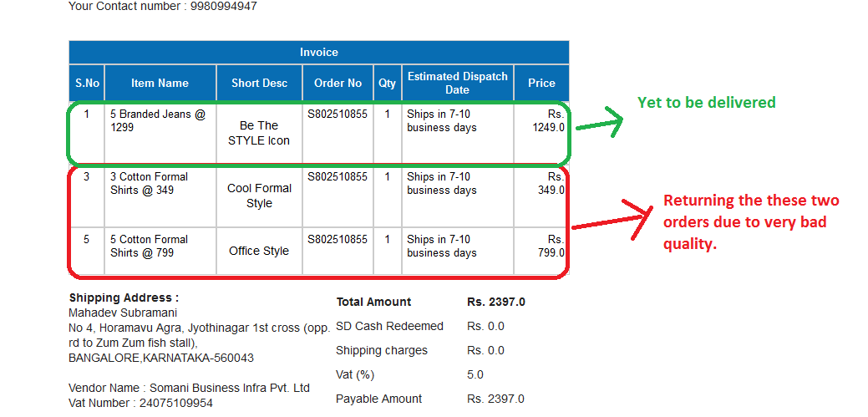Click the 'Yet to be delivered' note
868x417 pixels.
tap(706, 103)
